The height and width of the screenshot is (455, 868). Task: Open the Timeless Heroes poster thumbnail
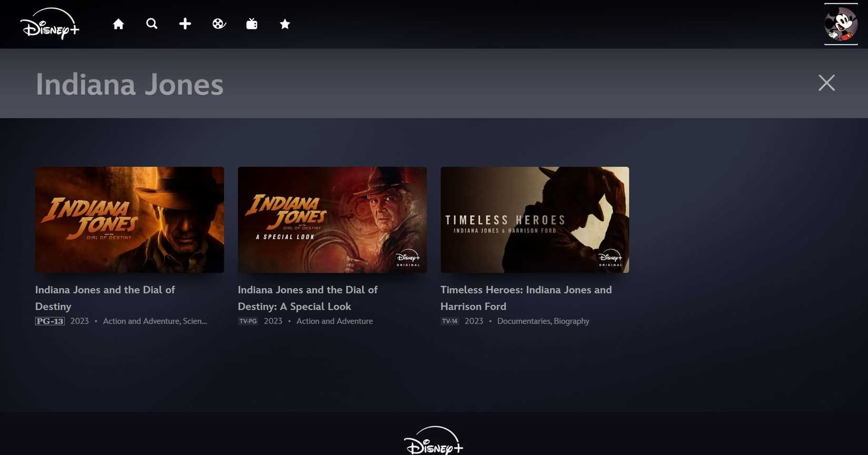(534, 220)
